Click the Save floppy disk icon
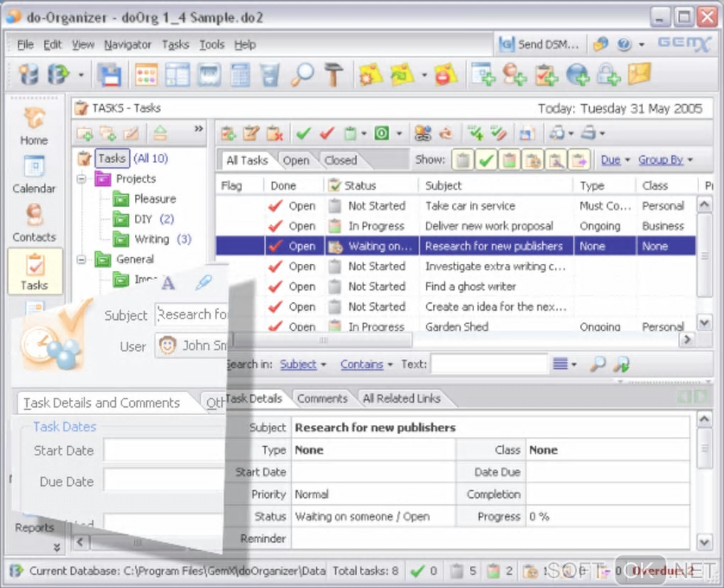This screenshot has width=724, height=588. [x=109, y=74]
